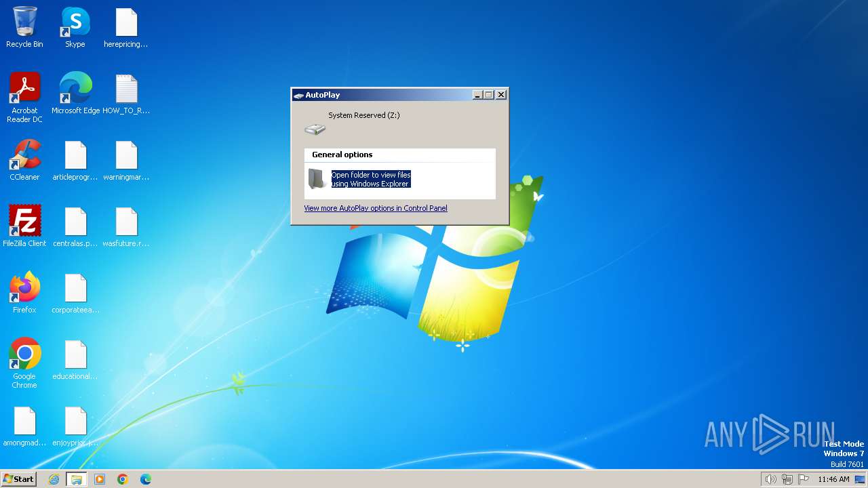Open the Recycle Bin desktop icon
868x488 pixels.
coord(24,28)
